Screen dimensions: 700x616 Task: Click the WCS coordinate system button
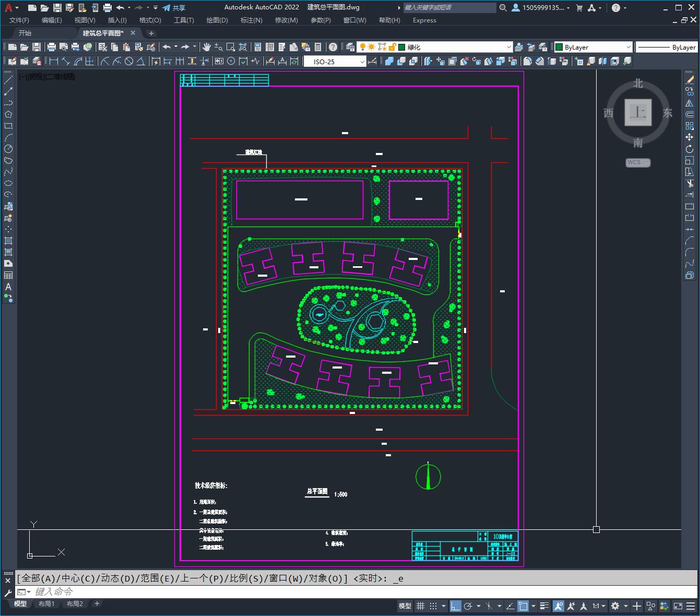(x=638, y=162)
